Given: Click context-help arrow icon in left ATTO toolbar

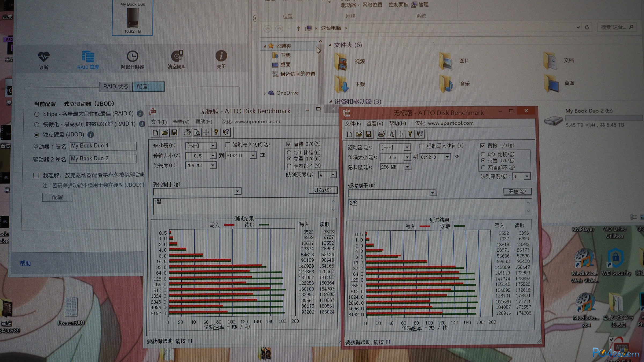Looking at the screenshot, I should point(226,132).
